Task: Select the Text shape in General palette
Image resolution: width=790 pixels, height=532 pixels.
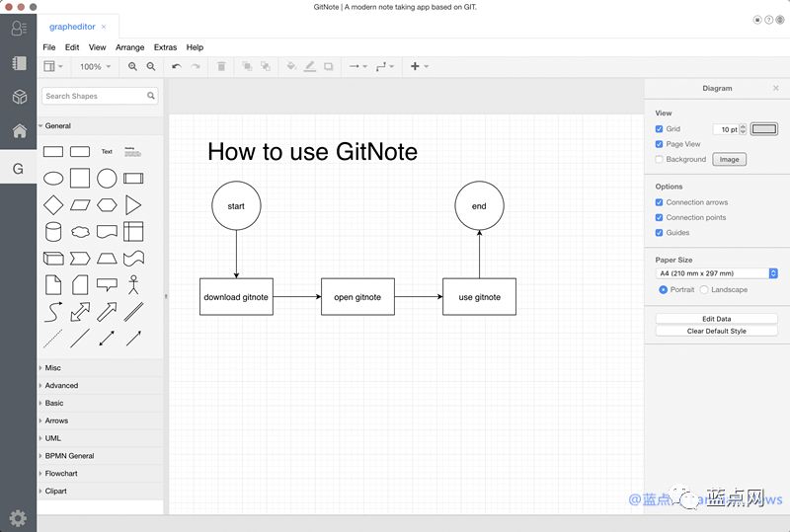Action: (107, 152)
